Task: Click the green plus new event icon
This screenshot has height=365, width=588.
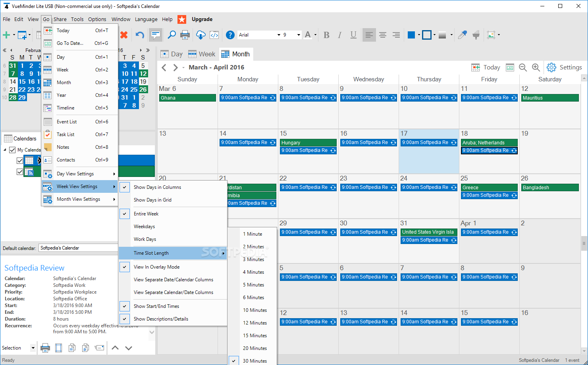Action: click(x=6, y=35)
